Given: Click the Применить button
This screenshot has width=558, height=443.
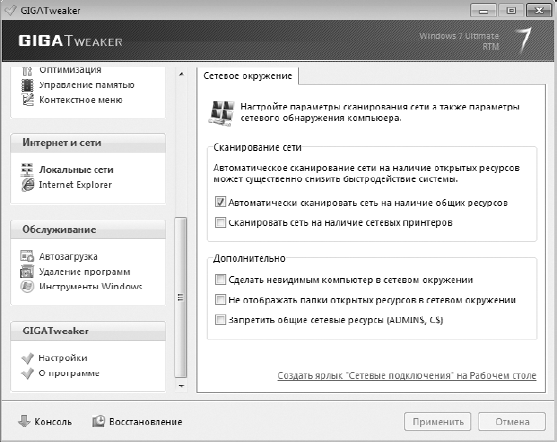Looking at the screenshot, I should pyautogui.click(x=437, y=422).
